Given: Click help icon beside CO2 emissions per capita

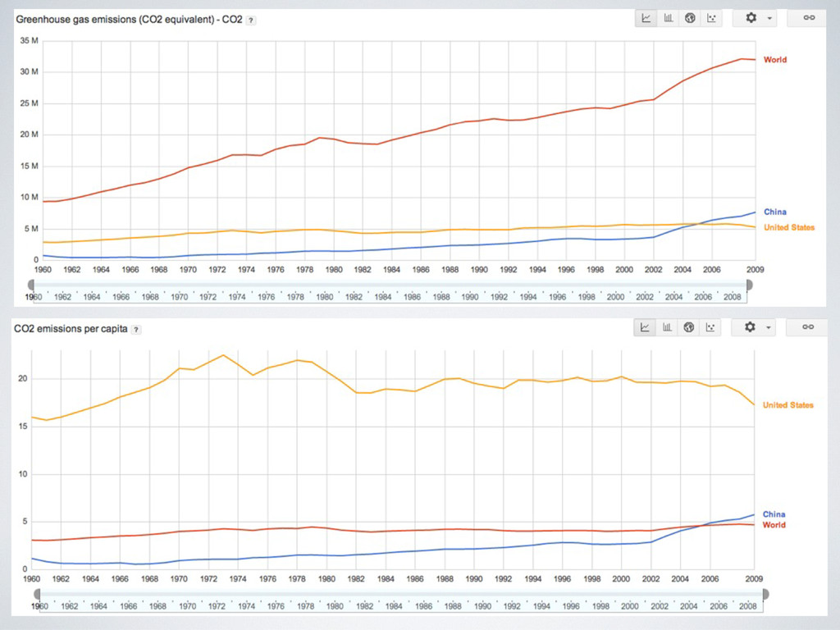Looking at the screenshot, I should coord(136,330).
